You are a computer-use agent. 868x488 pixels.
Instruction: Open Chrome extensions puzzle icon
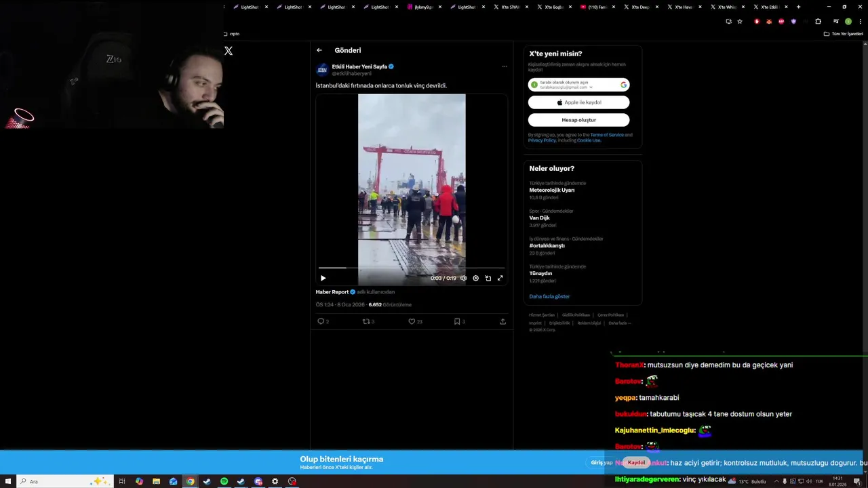[x=818, y=21]
